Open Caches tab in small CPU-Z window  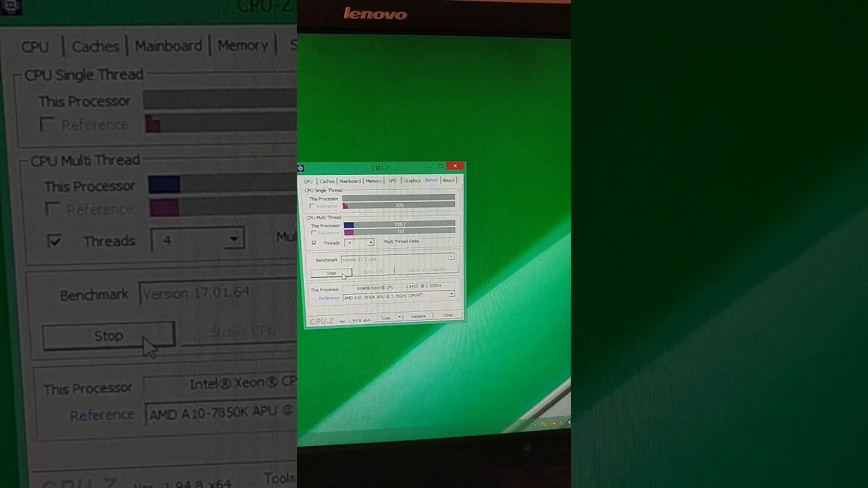[327, 181]
